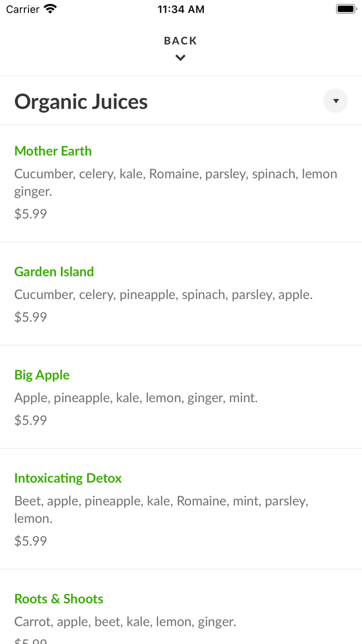Open the Roots & Shoots juice item
The image size is (362, 644).
58,599
